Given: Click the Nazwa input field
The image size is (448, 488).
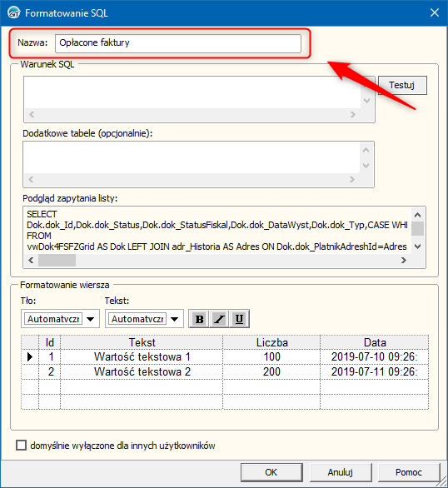Looking at the screenshot, I should 178,43.
